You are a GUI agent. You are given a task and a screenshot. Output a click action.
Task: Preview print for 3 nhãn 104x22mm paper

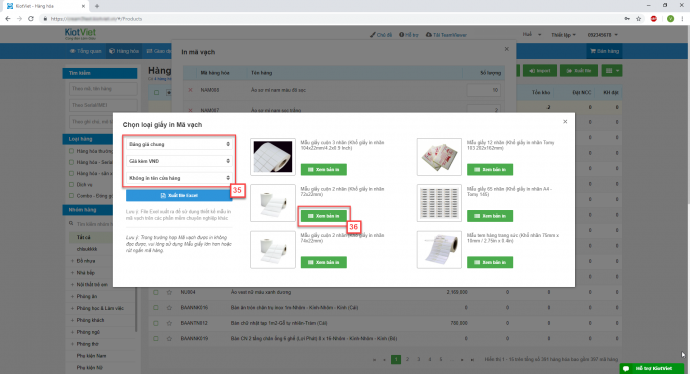(323, 169)
